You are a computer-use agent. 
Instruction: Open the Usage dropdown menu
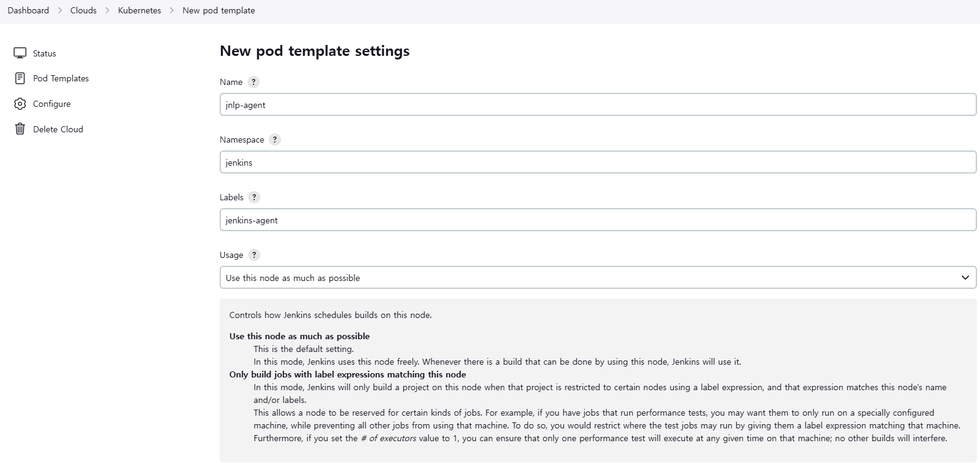598,277
